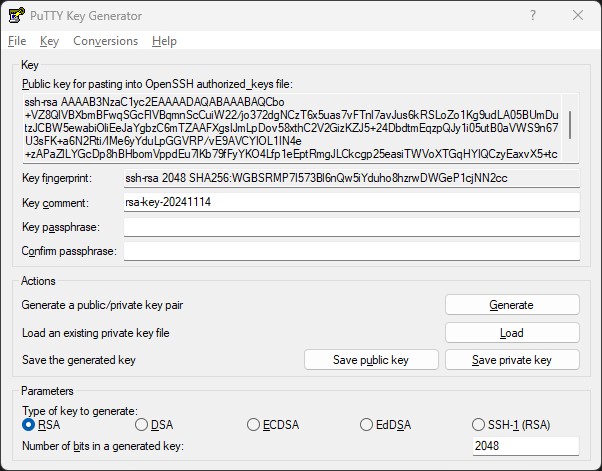The image size is (602, 471).
Task: Select the ECDSA key type
Action: tap(273, 425)
